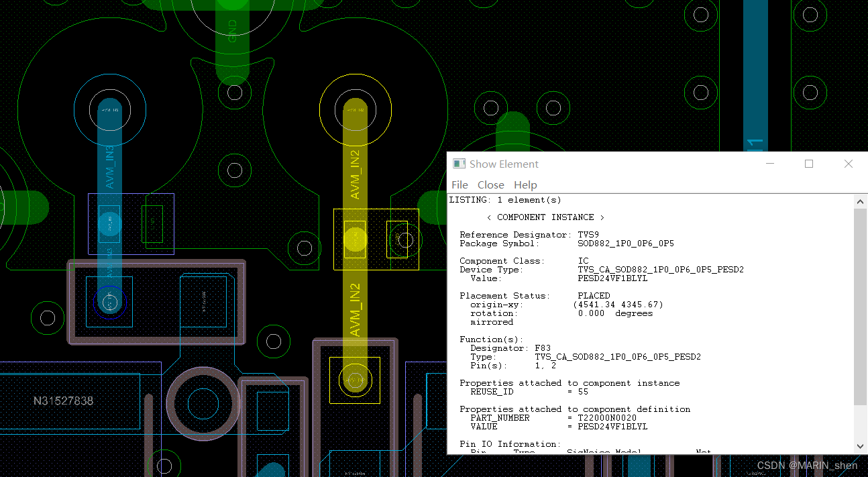Open the File menu
This screenshot has width=868, height=477.
459,184
